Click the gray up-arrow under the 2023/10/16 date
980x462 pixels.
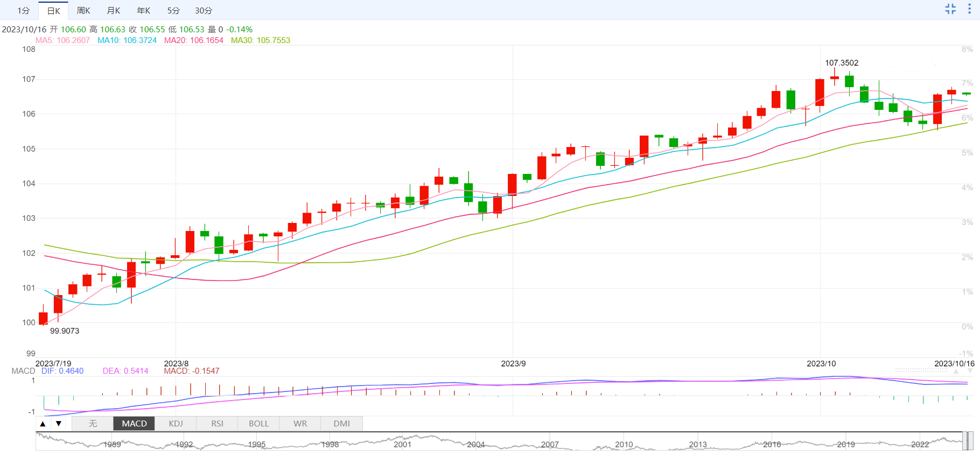pos(956,372)
